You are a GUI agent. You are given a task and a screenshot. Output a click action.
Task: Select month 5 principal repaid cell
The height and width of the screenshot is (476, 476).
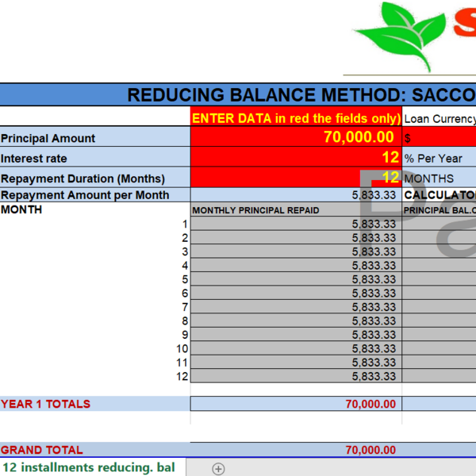point(296,279)
